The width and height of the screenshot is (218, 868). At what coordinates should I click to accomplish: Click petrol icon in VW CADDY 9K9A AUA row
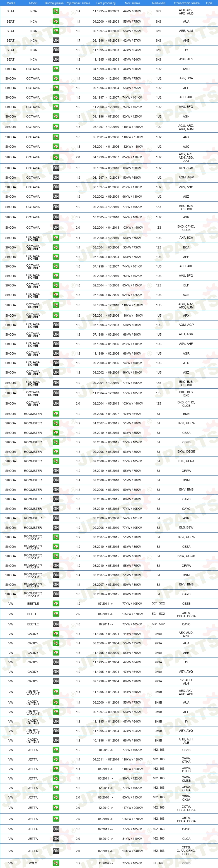tap(56, 643)
